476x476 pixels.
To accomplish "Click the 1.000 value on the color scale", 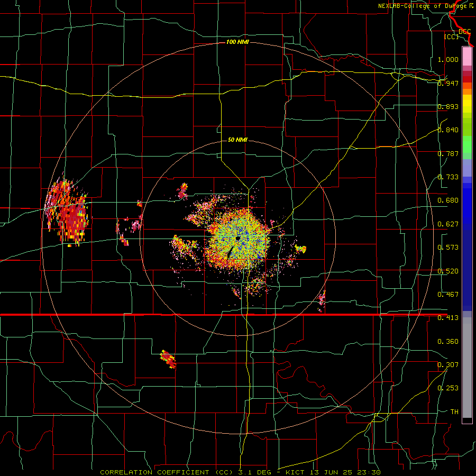I will (x=448, y=59).
